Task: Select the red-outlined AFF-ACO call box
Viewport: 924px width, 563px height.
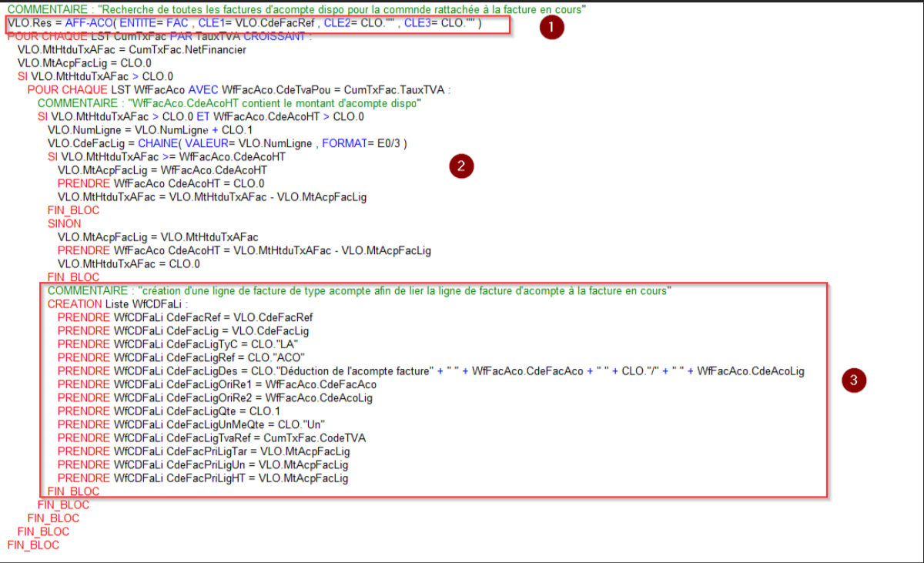Action: click(x=258, y=22)
